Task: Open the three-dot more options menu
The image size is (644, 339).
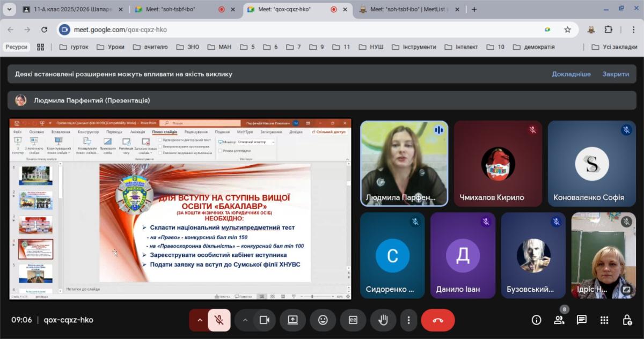Action: pos(409,320)
